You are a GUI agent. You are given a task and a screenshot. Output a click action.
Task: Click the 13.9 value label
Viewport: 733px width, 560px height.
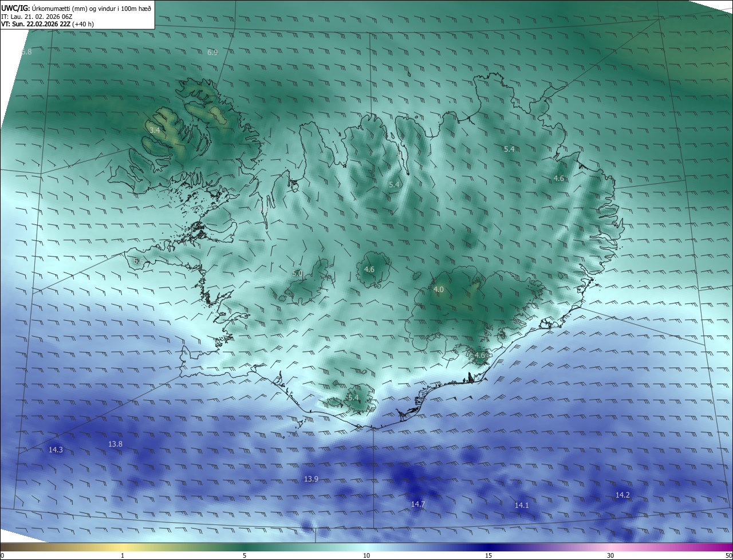[311, 479]
